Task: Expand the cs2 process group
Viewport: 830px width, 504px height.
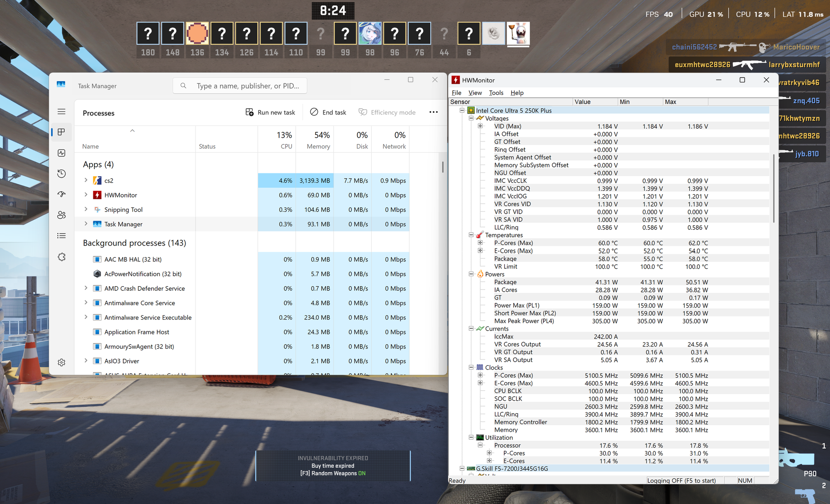Action: point(86,180)
